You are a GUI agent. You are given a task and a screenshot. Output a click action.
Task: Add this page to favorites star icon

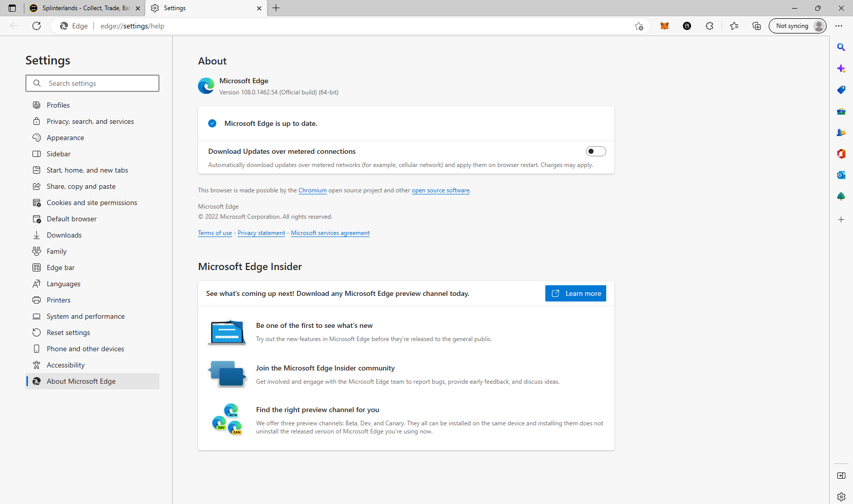click(x=639, y=26)
